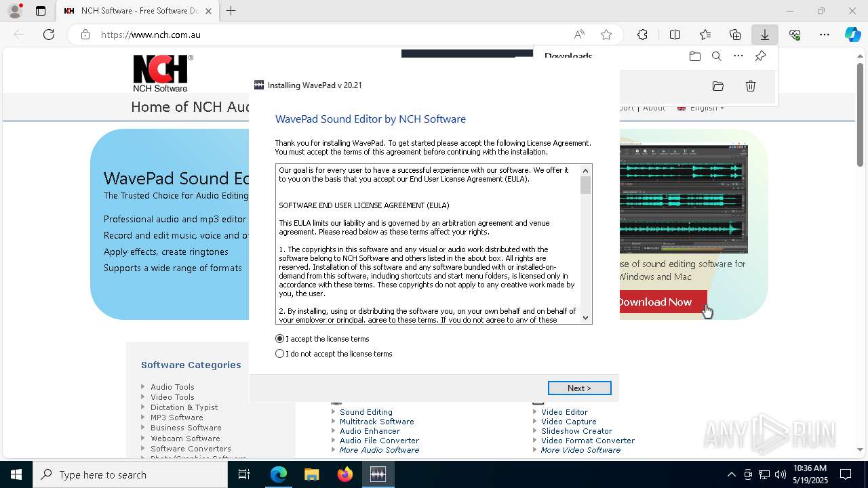Select WavePad installer taskbar icon
The height and width of the screenshot is (488, 868).
[378, 474]
